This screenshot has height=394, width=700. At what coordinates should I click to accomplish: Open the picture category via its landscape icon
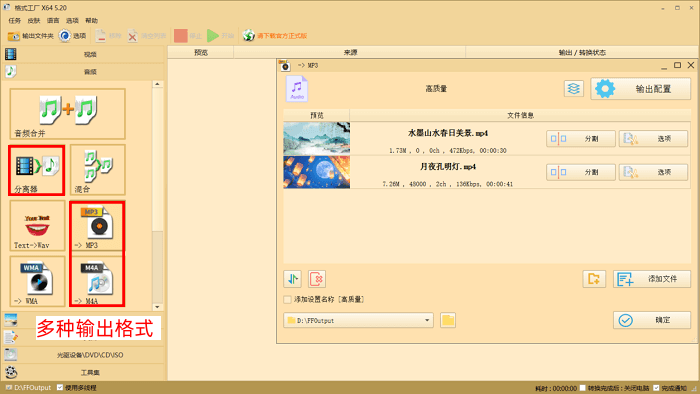tap(11, 320)
